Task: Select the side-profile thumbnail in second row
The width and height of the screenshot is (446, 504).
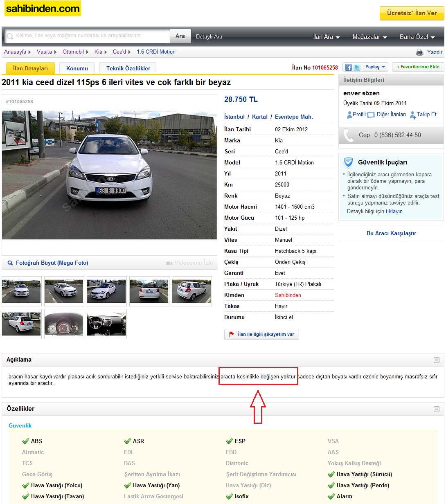Action: [x=21, y=324]
